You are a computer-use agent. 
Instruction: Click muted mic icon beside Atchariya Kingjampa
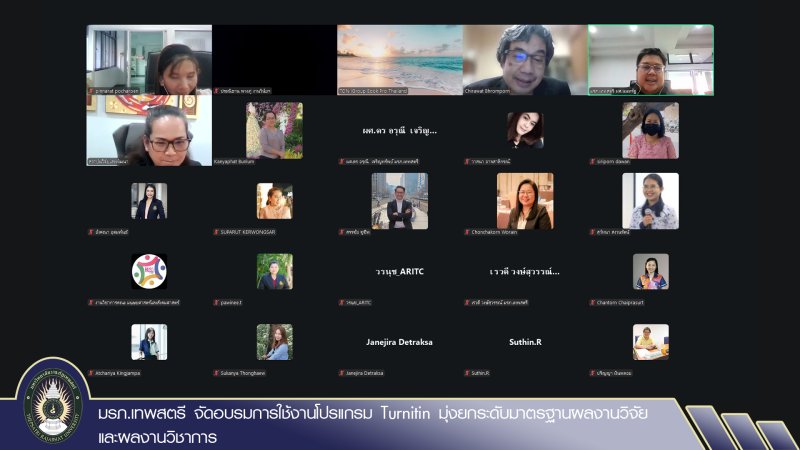(91, 373)
